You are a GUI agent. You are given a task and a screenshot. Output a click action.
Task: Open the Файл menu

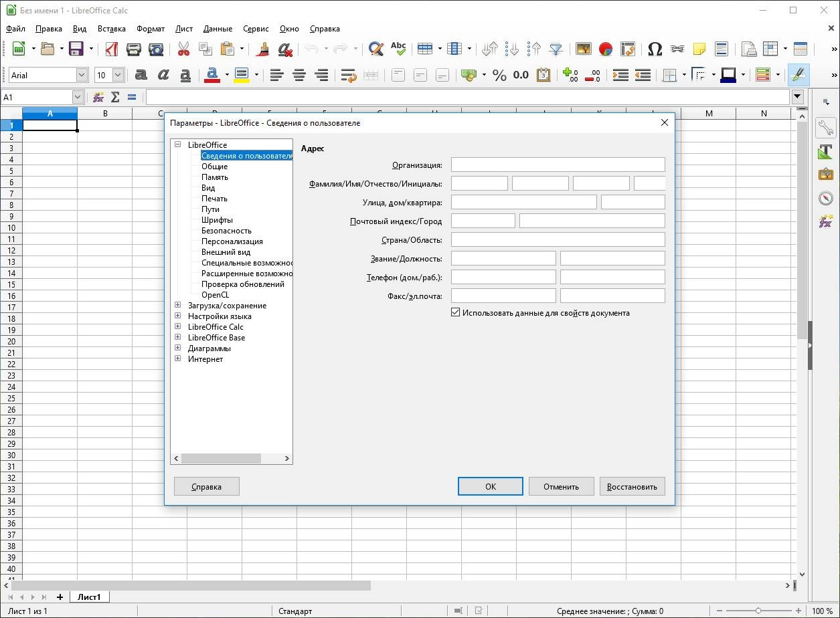point(15,29)
